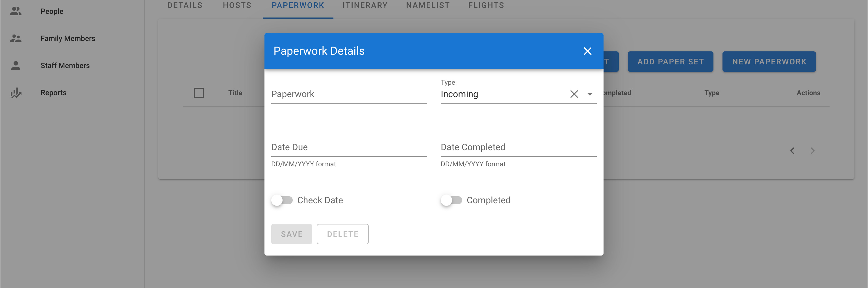This screenshot has height=288, width=868.
Task: Open the Flights tab
Action: point(486,5)
